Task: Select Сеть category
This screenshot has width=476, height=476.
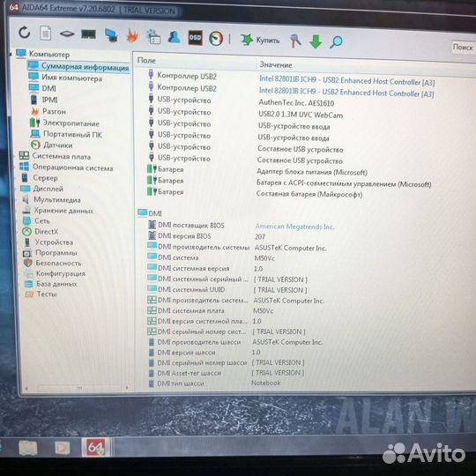Action: pos(36,220)
